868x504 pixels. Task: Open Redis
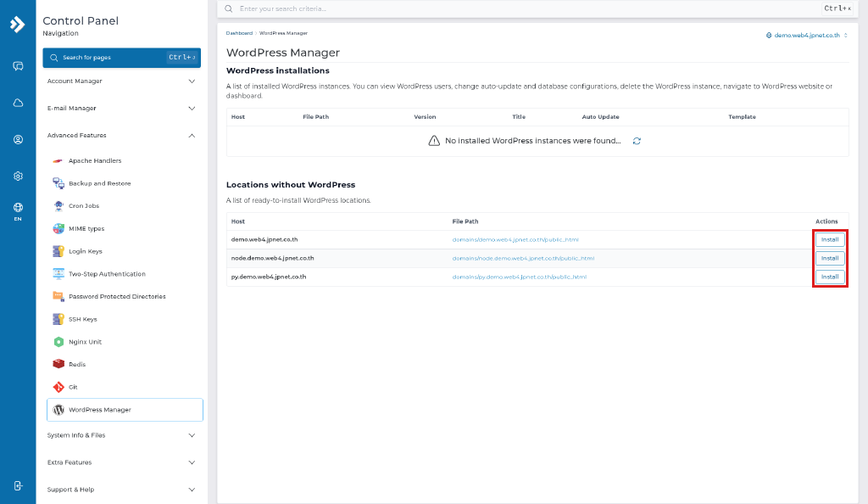pos(77,365)
